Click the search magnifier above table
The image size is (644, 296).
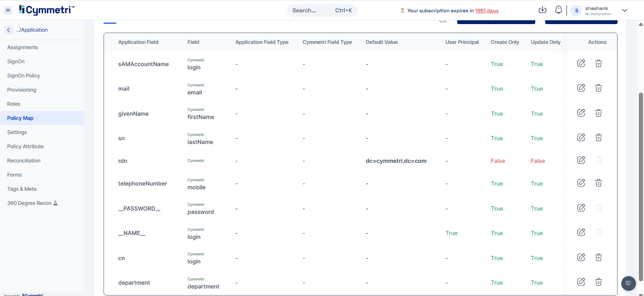[x=443, y=20]
